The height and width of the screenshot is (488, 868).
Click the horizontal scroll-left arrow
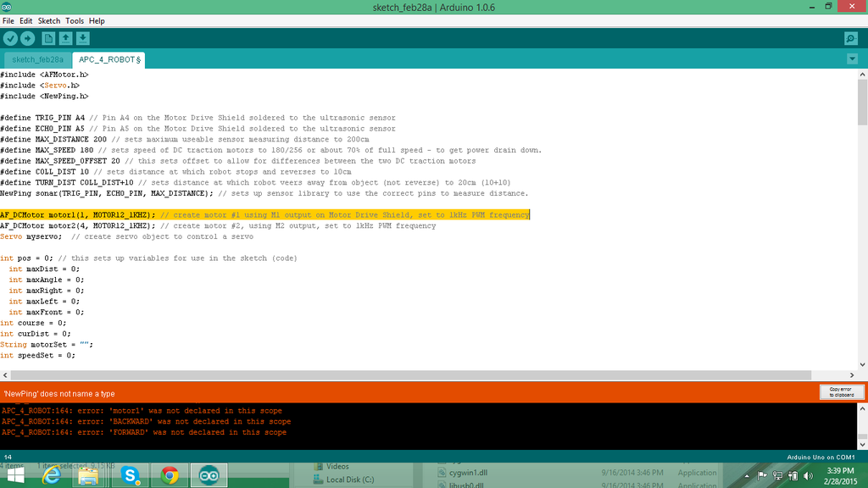tap(5, 375)
